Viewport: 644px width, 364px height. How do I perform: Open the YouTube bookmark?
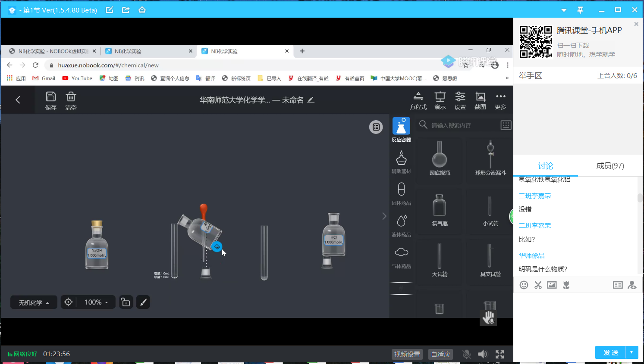coord(77,78)
